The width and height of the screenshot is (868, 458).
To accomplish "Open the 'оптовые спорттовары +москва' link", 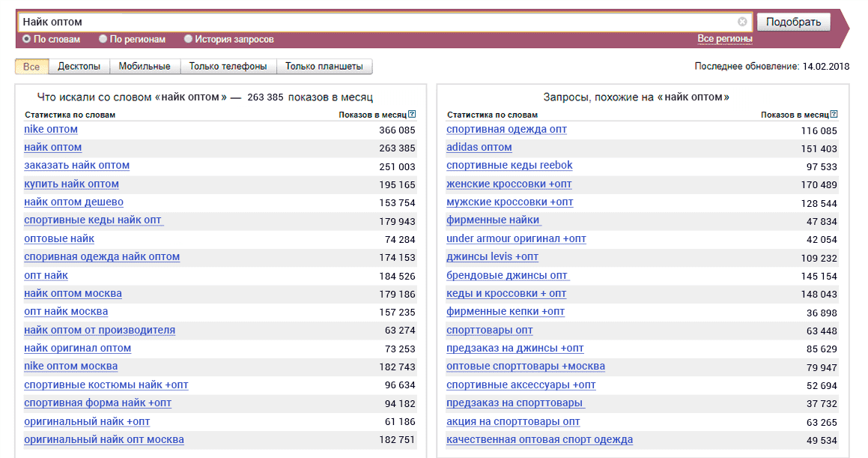I will 525,366.
